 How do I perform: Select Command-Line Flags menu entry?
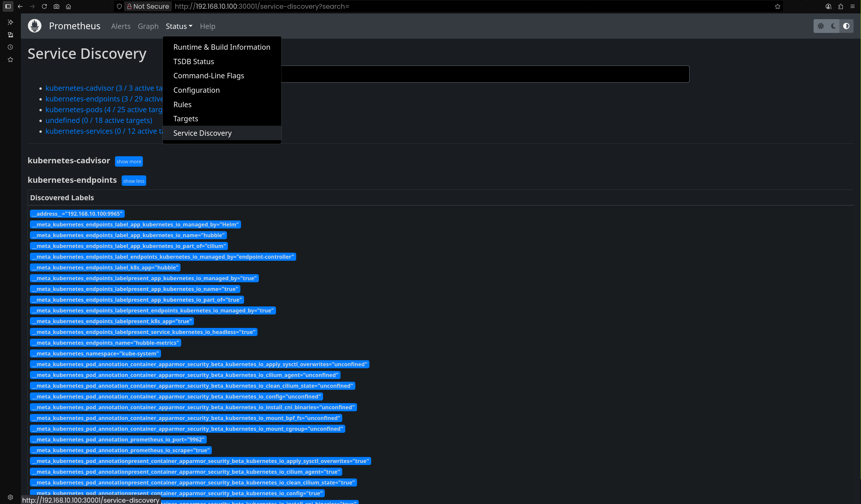pos(222,76)
